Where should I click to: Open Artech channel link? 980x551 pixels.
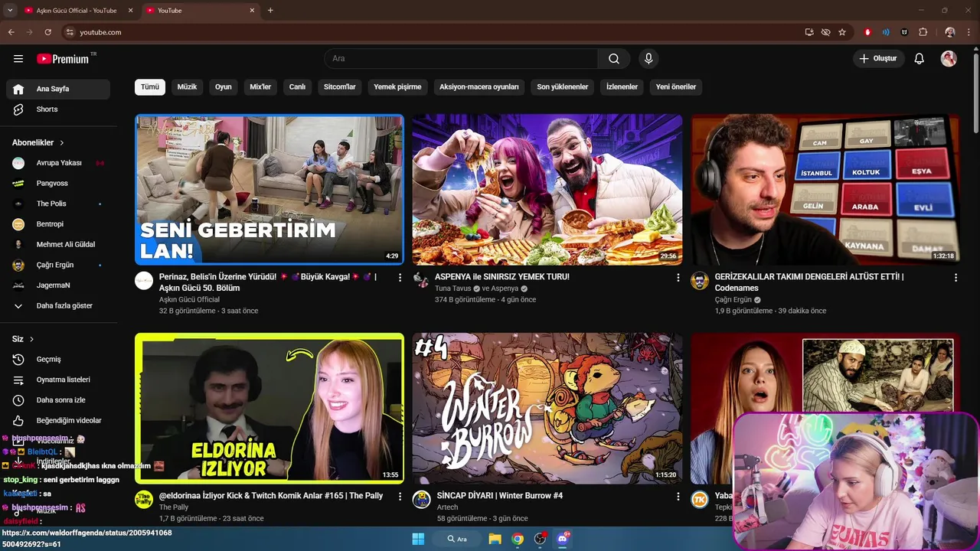(447, 507)
